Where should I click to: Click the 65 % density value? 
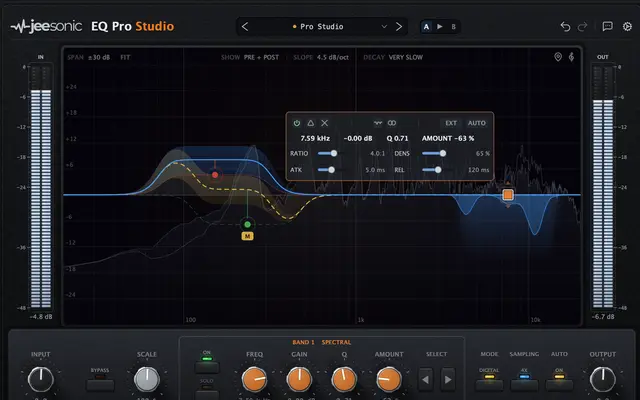tap(482, 153)
